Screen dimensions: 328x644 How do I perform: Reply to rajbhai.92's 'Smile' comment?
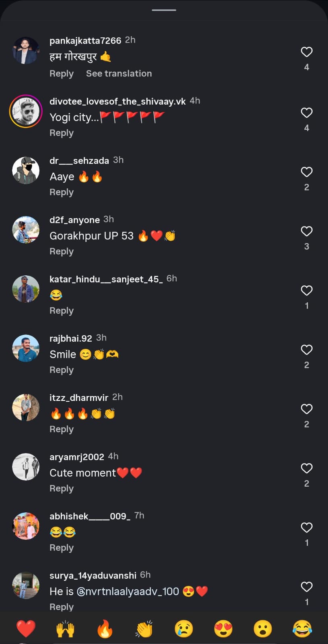pos(62,370)
